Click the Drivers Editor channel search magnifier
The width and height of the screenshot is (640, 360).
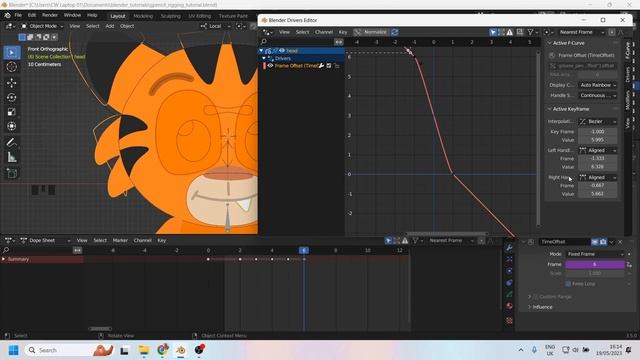(264, 42)
